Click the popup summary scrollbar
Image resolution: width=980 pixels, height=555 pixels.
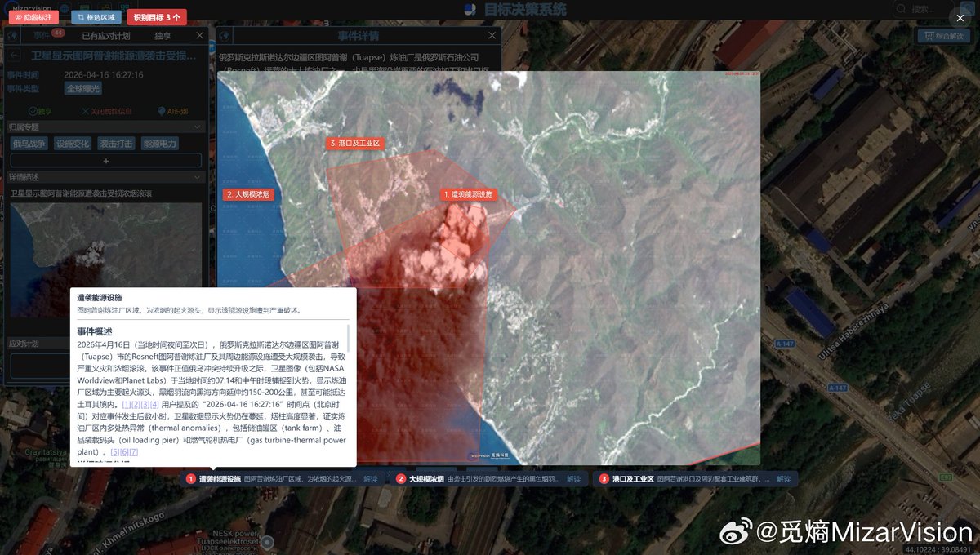pyautogui.click(x=349, y=339)
